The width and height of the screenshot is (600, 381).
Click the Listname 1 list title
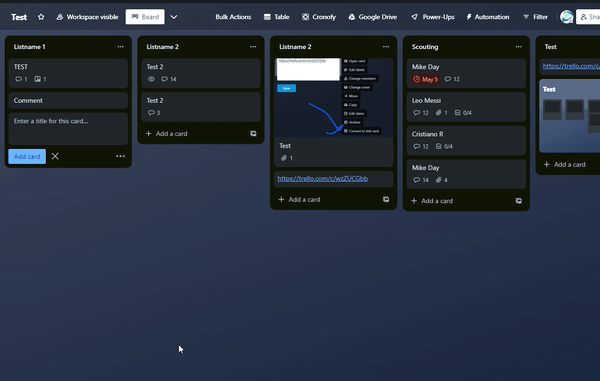point(29,47)
